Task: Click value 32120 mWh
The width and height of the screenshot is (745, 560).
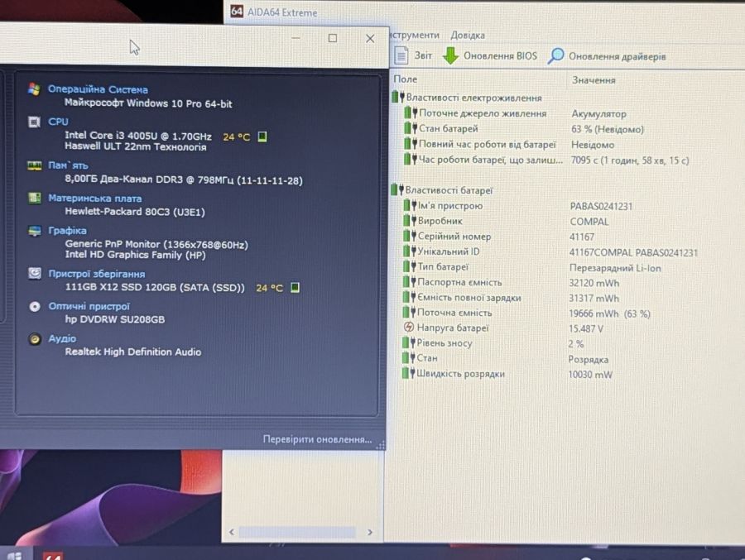Action: [x=594, y=283]
